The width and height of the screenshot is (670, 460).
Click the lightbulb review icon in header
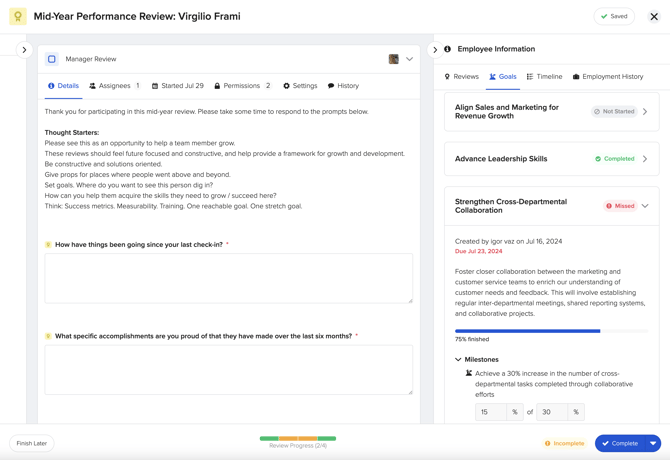click(18, 17)
